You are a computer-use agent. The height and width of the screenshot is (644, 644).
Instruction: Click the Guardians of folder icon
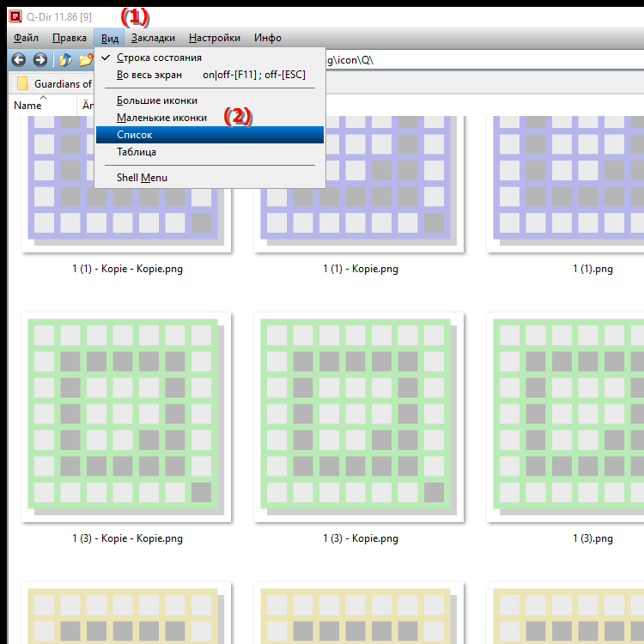pyautogui.click(x=22, y=83)
